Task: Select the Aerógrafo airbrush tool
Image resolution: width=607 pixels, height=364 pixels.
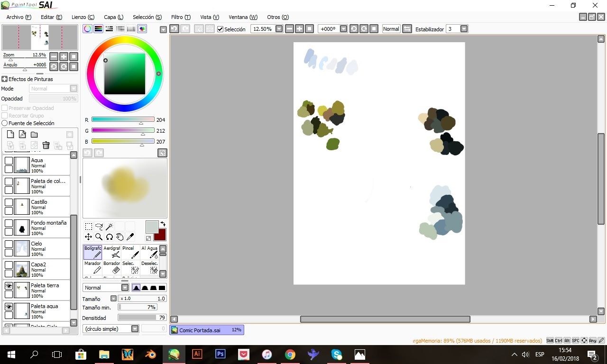Action: tap(111, 252)
